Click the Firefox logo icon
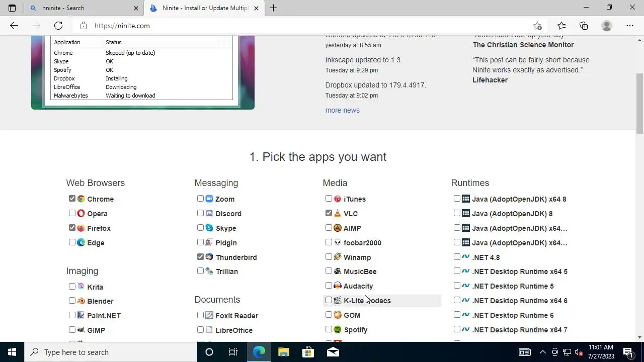 tap(81, 228)
